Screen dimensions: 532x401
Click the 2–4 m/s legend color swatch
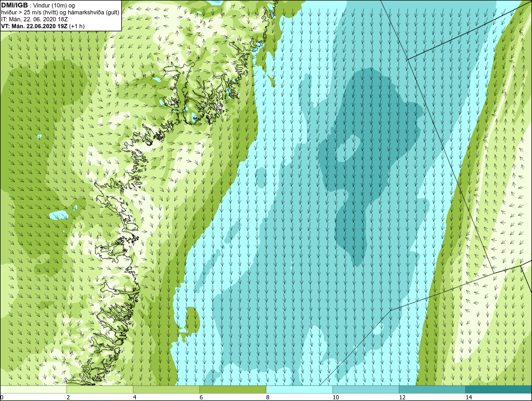(x=100, y=389)
